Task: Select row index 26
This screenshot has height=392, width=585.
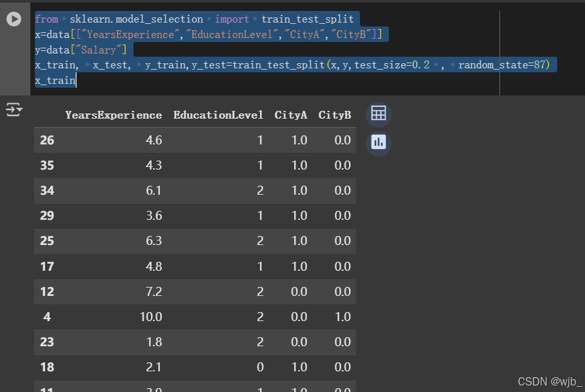Action: point(47,141)
